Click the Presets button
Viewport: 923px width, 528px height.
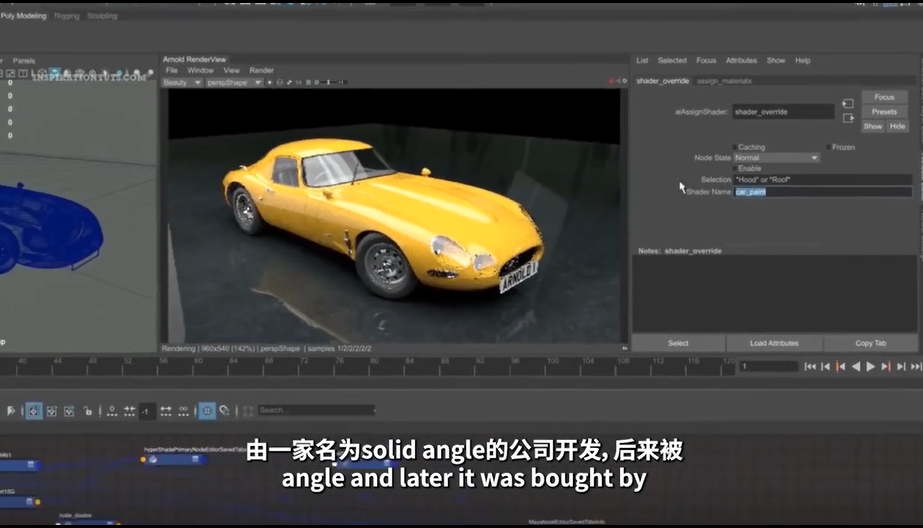(x=884, y=112)
